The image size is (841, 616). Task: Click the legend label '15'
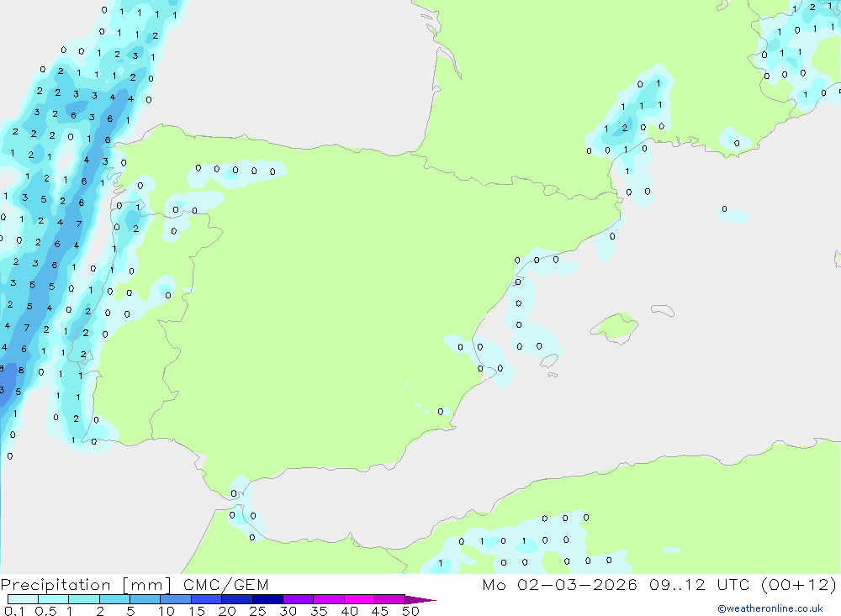click(197, 611)
